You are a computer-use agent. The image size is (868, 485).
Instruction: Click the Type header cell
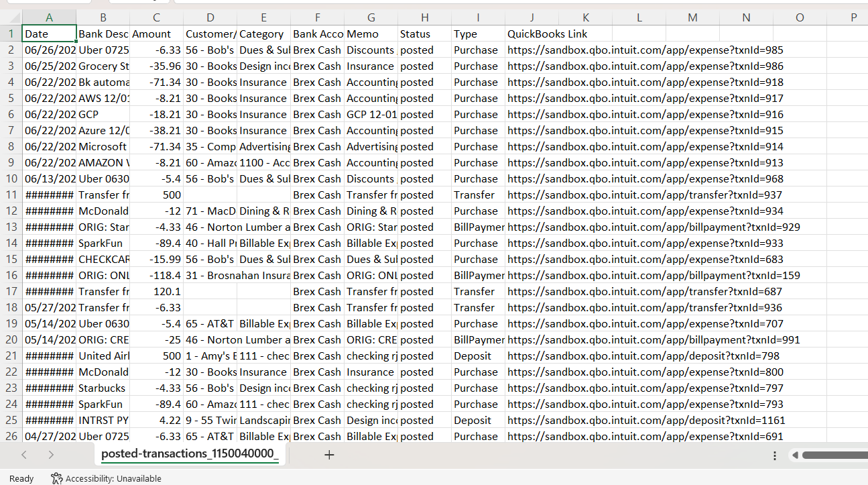click(478, 34)
